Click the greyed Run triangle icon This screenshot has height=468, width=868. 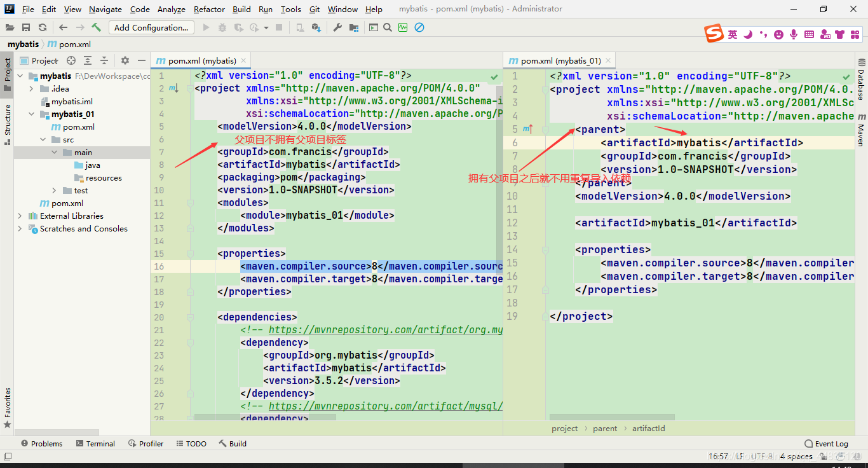(x=206, y=27)
